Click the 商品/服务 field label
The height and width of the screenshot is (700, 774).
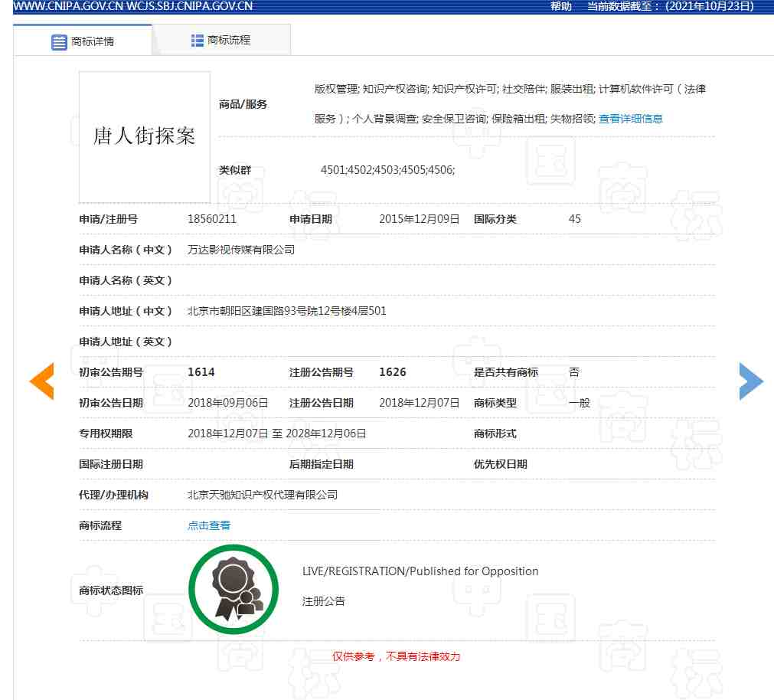[x=243, y=104]
